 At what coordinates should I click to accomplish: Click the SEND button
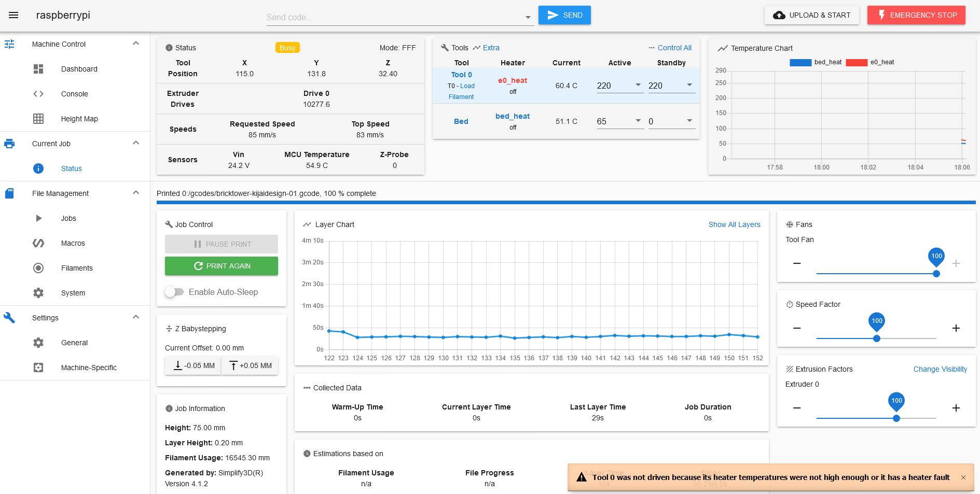(564, 15)
